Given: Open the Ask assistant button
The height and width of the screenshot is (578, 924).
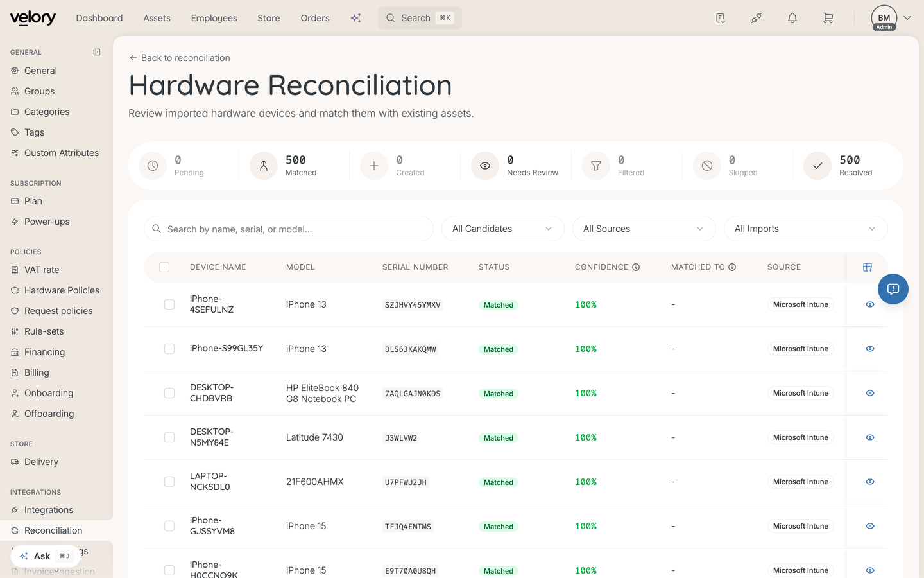Looking at the screenshot, I should tap(45, 556).
